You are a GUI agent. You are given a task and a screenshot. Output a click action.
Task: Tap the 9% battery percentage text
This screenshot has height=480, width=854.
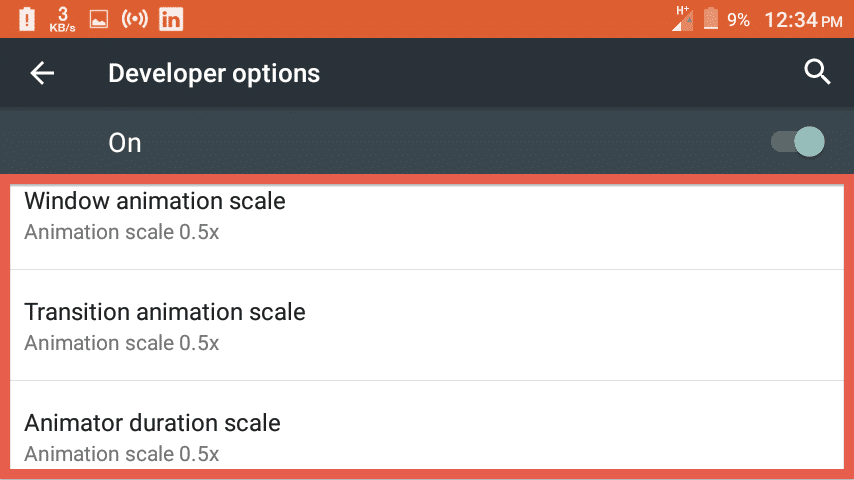pos(739,20)
